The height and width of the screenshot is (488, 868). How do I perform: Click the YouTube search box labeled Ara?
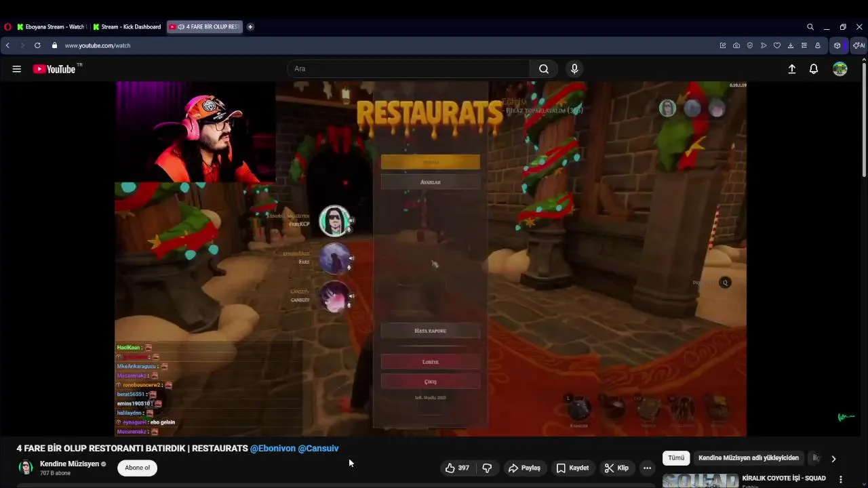click(x=408, y=68)
